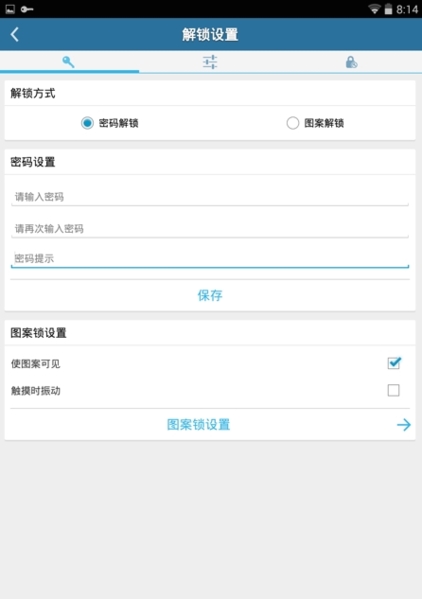Click the 密码解锁 label text
This screenshot has height=599, width=422.
pos(118,123)
